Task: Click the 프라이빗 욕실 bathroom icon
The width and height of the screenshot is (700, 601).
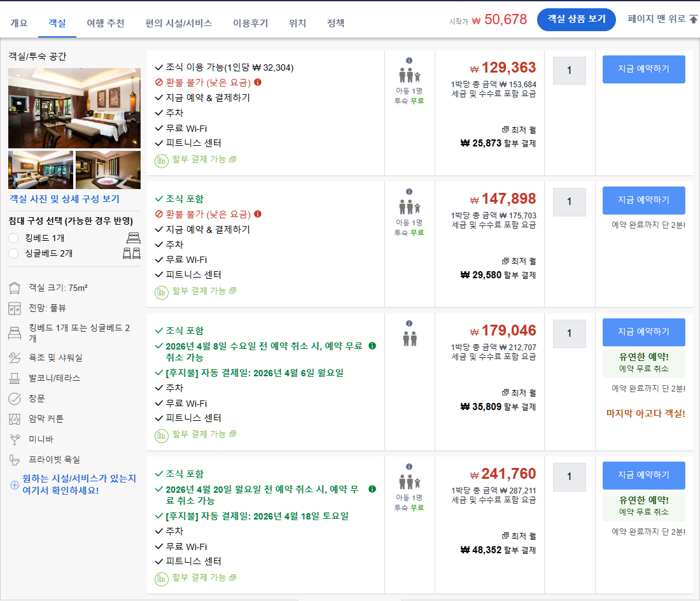Action: [15, 460]
